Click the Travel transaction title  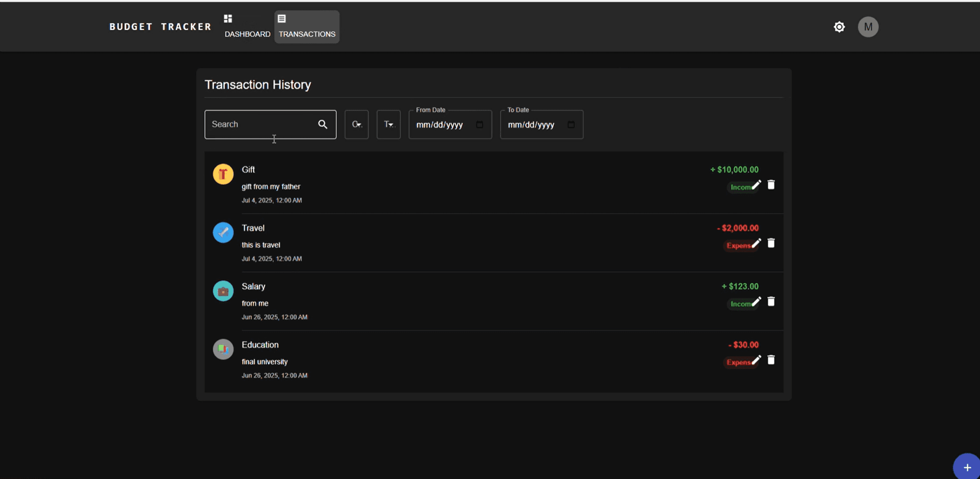click(x=253, y=228)
